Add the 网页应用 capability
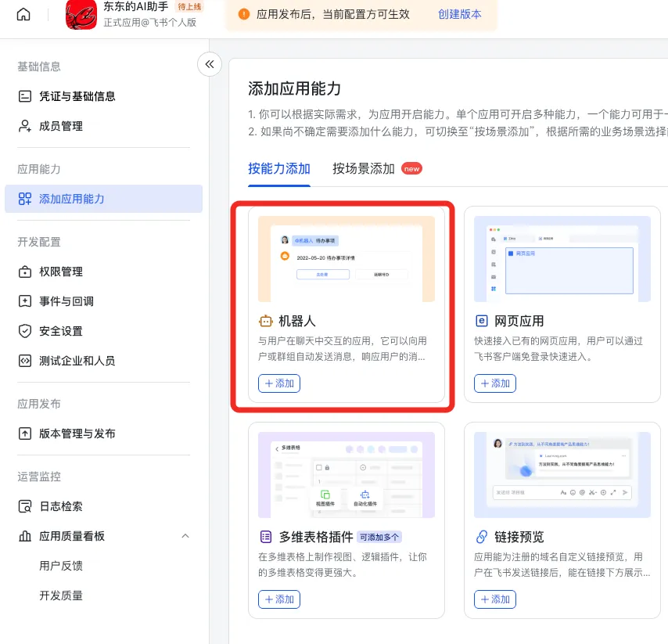 pos(495,383)
